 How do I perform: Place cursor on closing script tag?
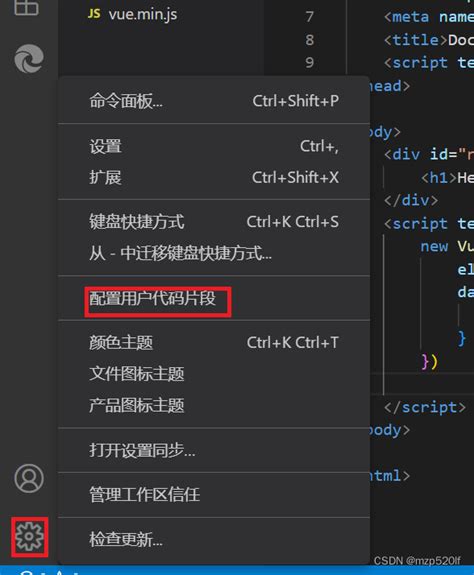tap(425, 407)
